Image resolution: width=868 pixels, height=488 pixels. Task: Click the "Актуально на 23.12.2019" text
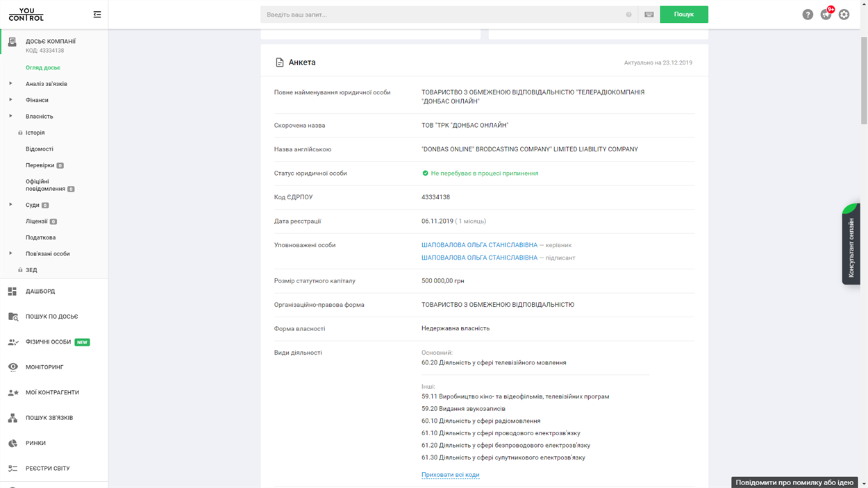[658, 62]
